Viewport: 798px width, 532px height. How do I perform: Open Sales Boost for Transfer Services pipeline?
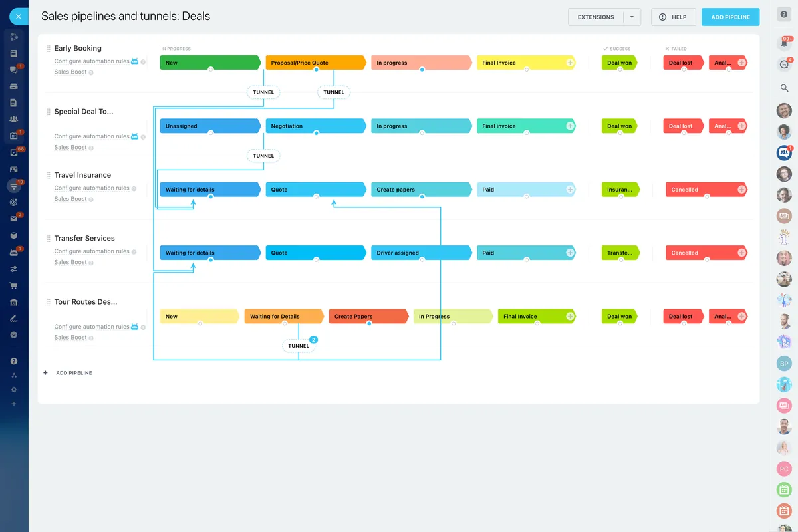70,262
